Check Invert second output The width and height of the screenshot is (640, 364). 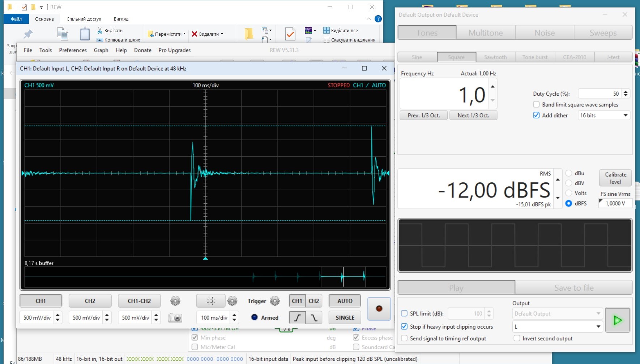517,338
